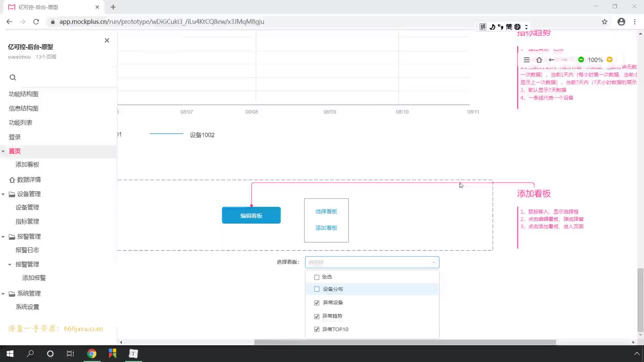Click Chrome icon in taskbar
Screen dimensions: 644x362
click(92, 354)
